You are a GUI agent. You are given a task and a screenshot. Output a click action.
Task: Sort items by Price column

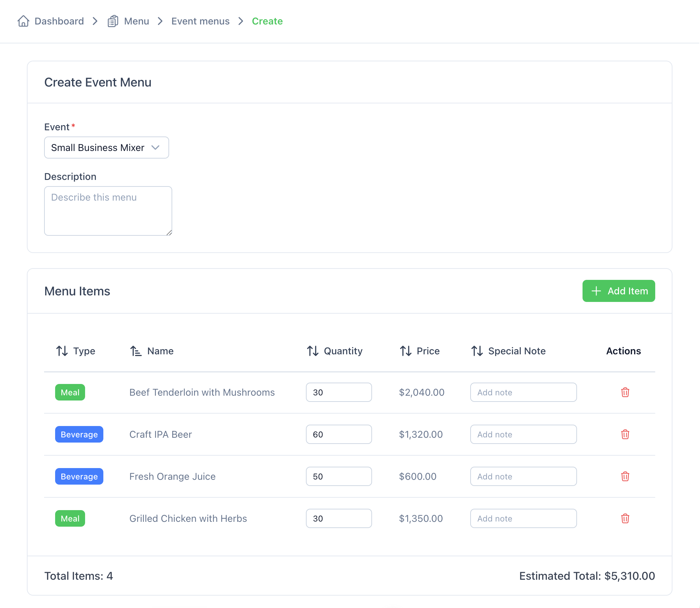click(420, 351)
